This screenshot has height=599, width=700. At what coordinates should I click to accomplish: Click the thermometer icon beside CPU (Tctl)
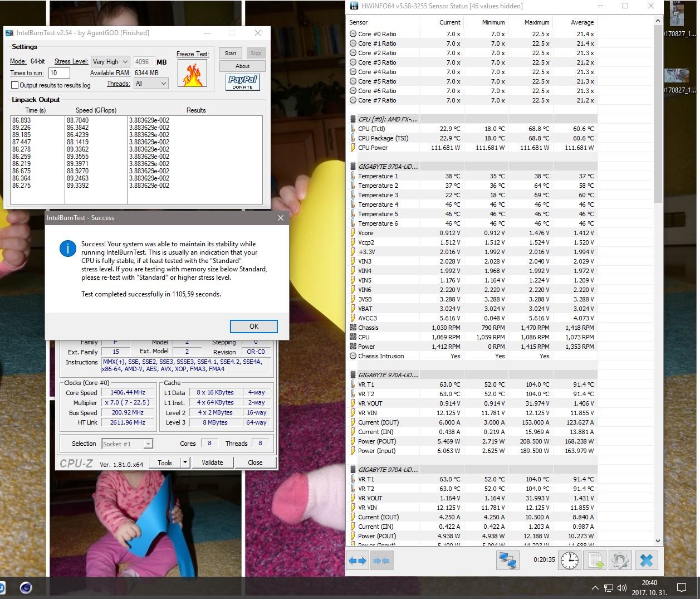(353, 129)
